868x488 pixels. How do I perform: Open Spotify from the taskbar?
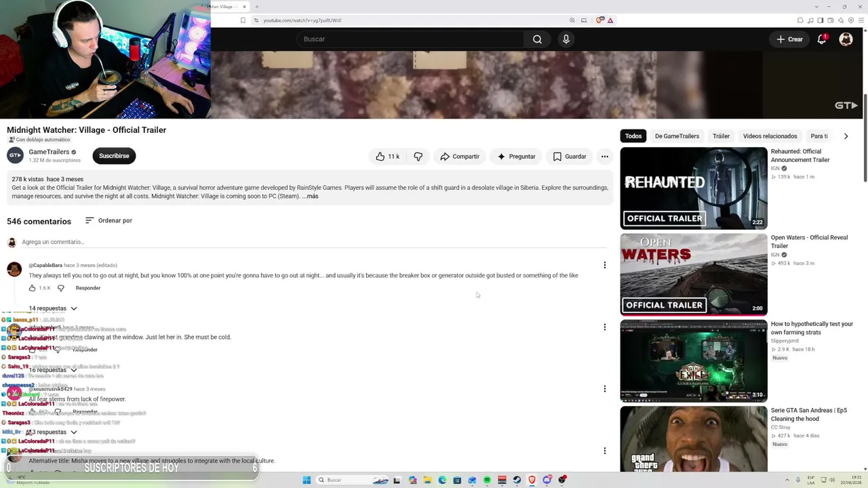(x=487, y=481)
